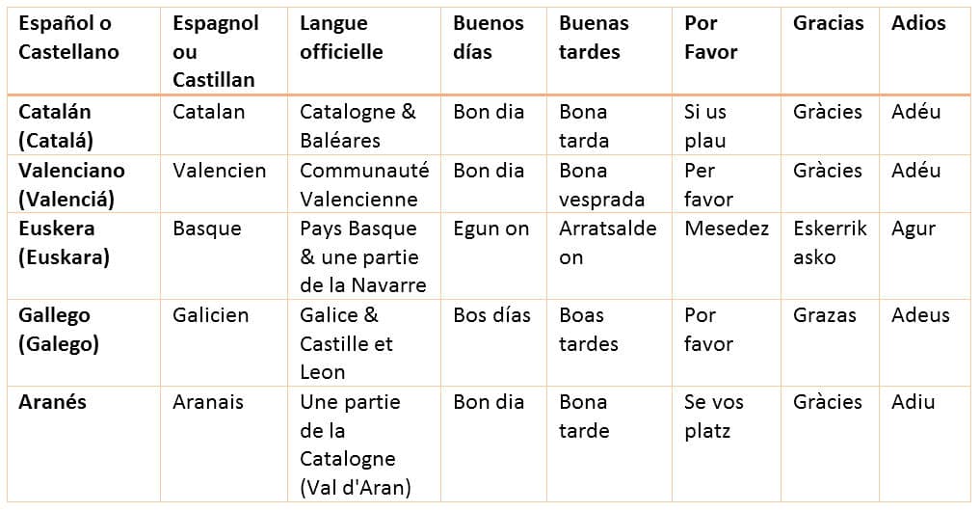Select the "Buenas tardes" header cell
Viewport: 980px width, 511px height.
pyautogui.click(x=594, y=38)
